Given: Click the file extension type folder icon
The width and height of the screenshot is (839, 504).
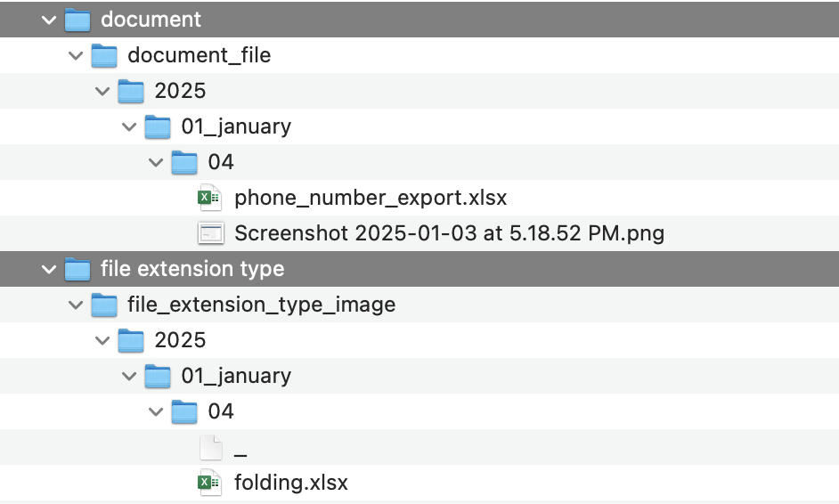Looking at the screenshot, I should pos(77,269).
